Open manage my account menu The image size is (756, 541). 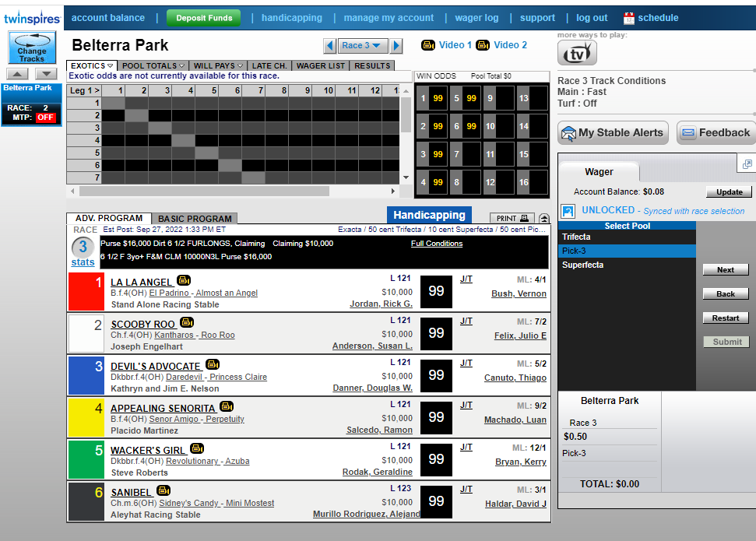point(389,18)
